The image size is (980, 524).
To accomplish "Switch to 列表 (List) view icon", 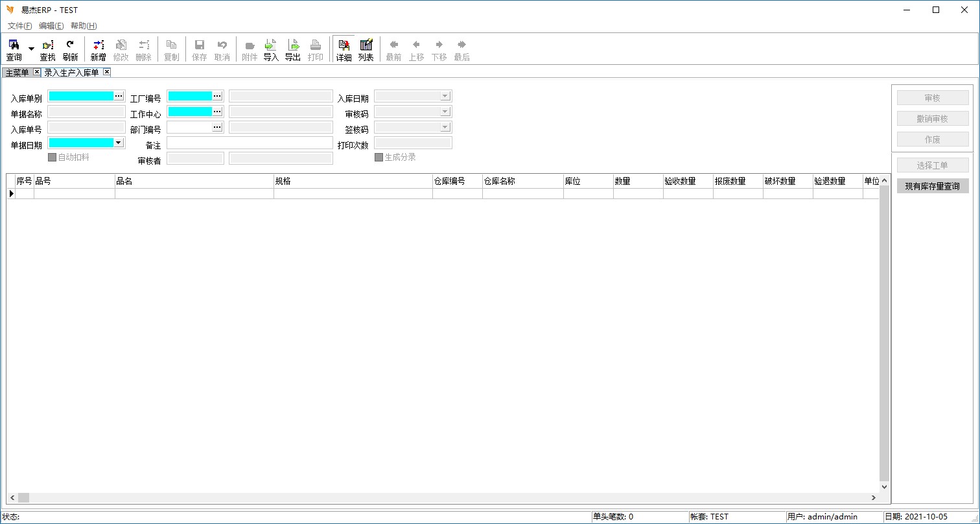I will [x=366, y=49].
